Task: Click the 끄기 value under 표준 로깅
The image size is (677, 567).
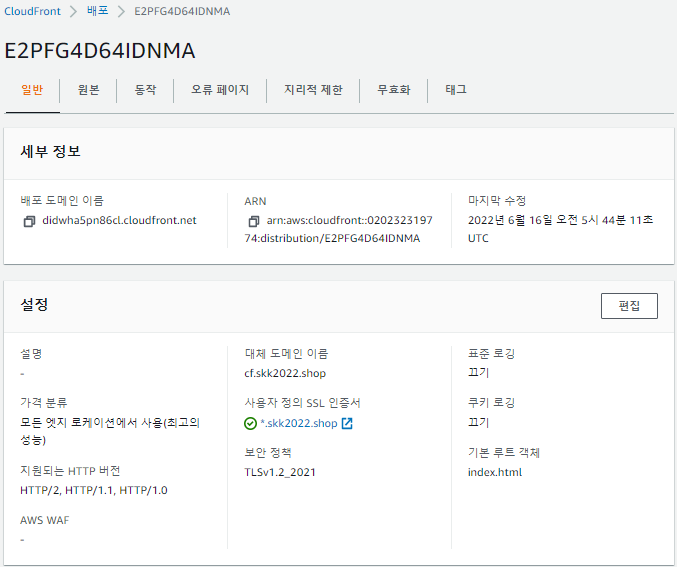Action: 478,372
